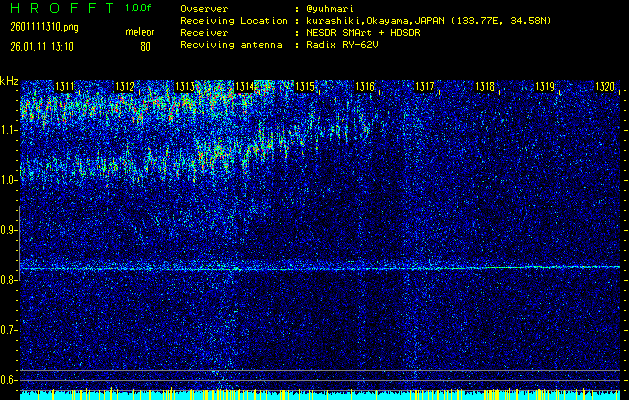The width and height of the screenshot is (629, 400).
Task: Click the 0.6 frequency axis label
Action: click(x=9, y=380)
